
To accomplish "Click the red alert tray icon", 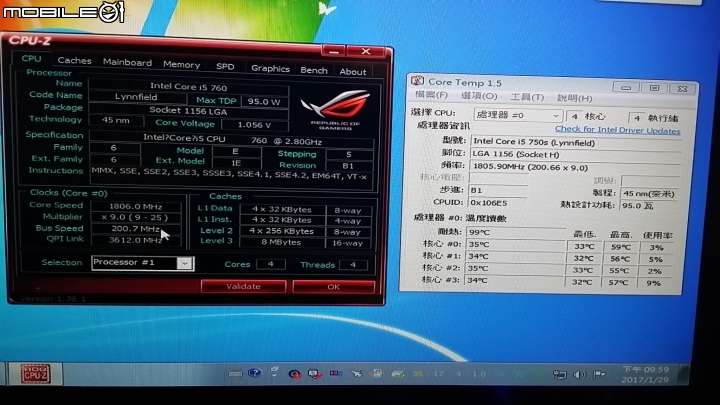I will (294, 374).
